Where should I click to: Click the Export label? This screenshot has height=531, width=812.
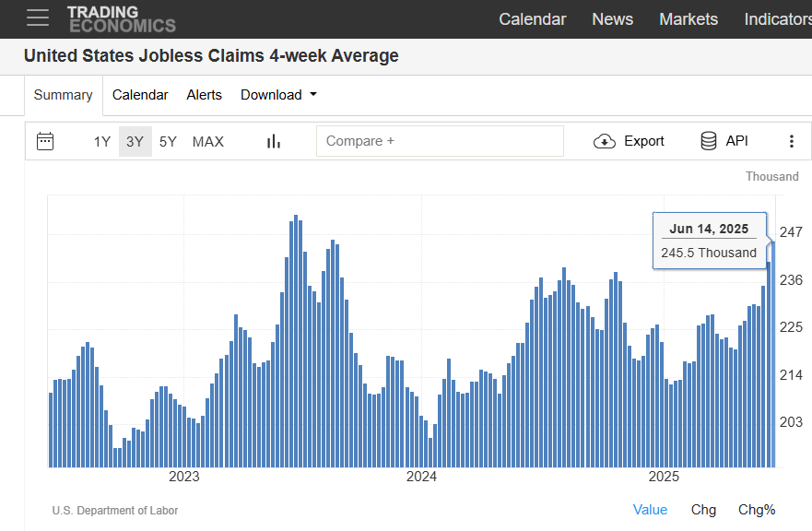click(x=643, y=141)
